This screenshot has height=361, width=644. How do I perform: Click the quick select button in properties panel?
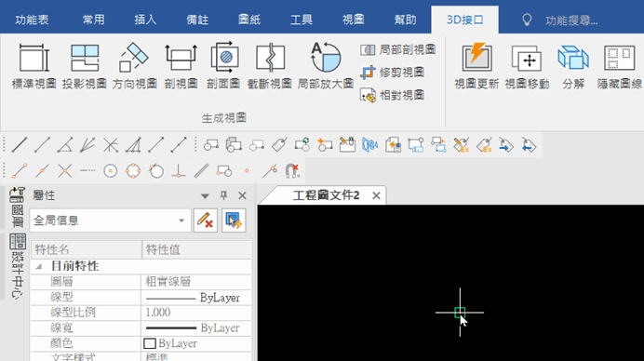[234, 221]
